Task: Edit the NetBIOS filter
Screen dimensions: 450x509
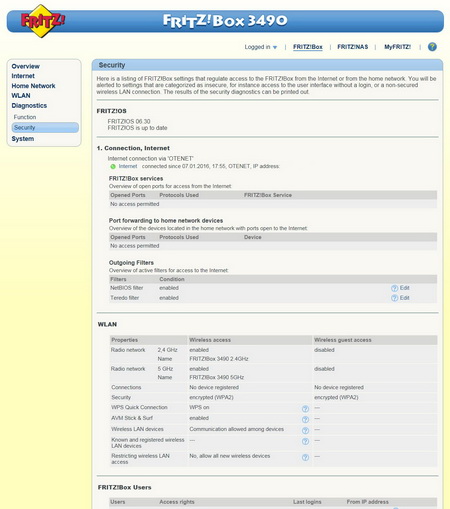Action: [405, 288]
